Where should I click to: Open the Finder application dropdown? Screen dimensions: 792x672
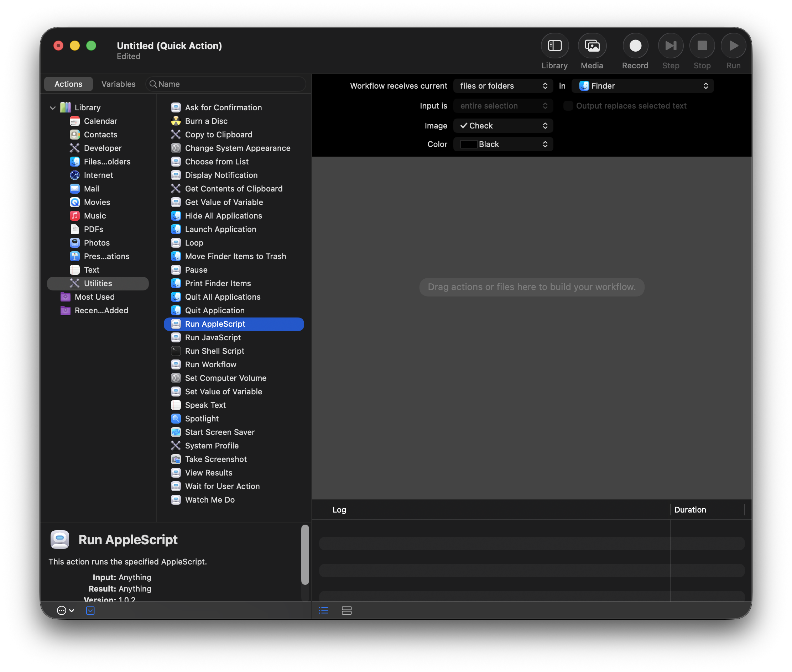(642, 86)
